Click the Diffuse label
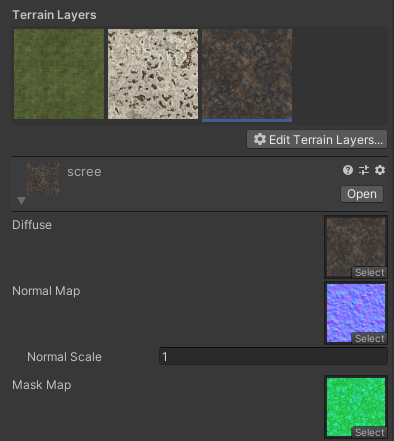 pyautogui.click(x=32, y=225)
